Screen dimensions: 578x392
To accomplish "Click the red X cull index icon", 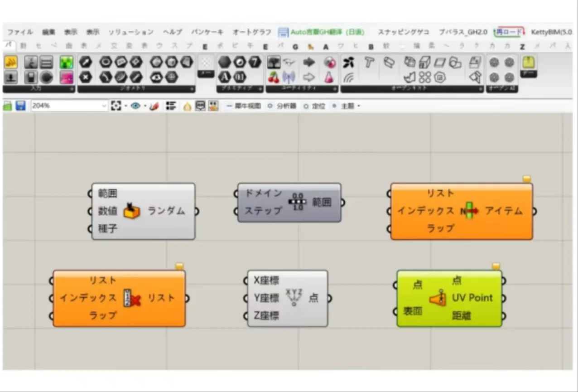I will point(132,298).
